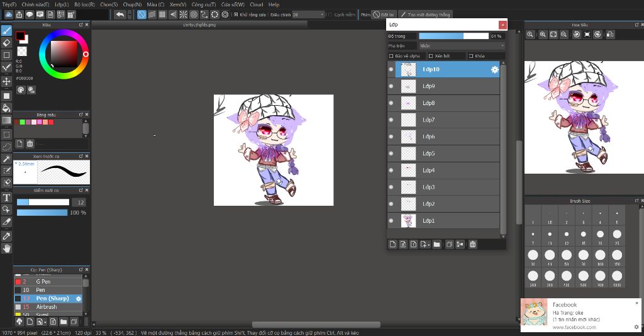Open Cửa sổ(W) window menu

233,4
